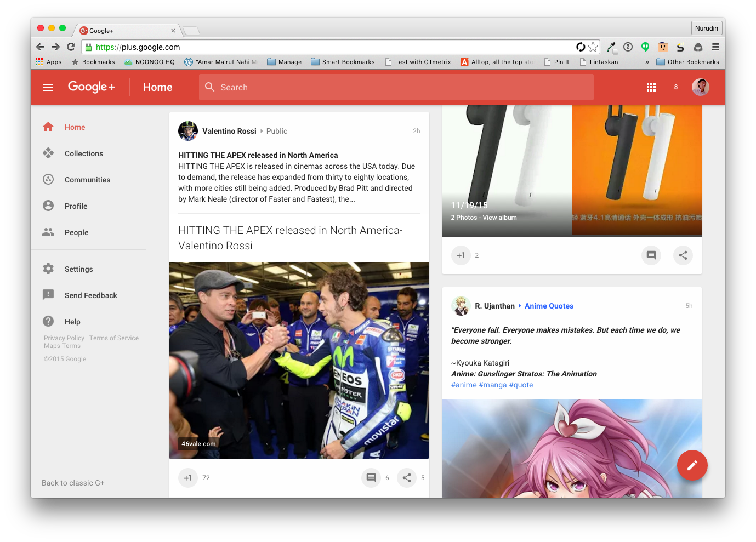This screenshot has height=542, width=756.
Task: Open the account profile avatar
Action: pyautogui.click(x=701, y=87)
